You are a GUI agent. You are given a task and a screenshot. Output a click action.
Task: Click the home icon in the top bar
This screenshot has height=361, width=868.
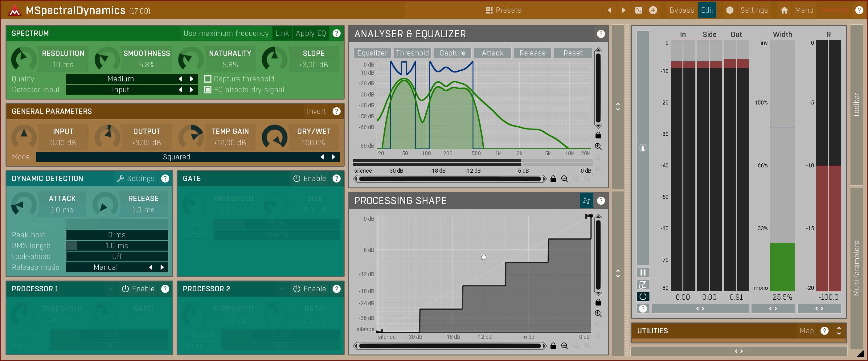(x=784, y=10)
